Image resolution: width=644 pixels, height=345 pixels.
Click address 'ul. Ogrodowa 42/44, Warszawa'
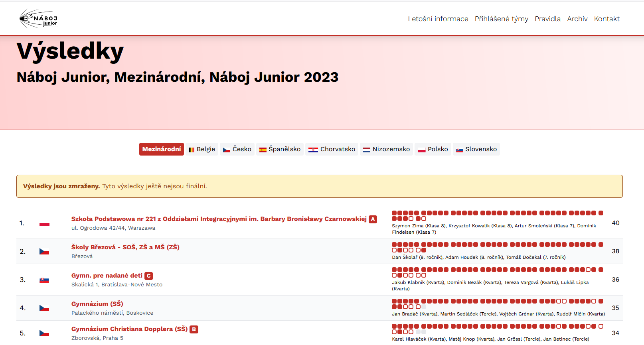coord(113,228)
